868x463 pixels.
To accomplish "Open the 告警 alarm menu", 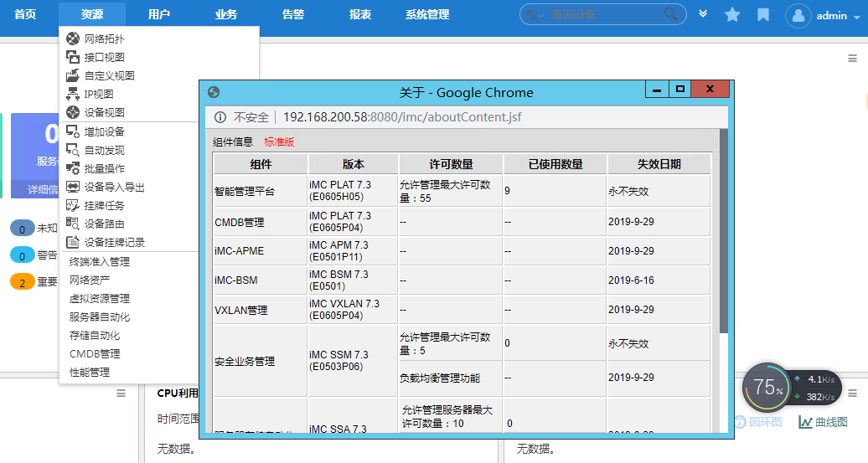I will click(293, 14).
